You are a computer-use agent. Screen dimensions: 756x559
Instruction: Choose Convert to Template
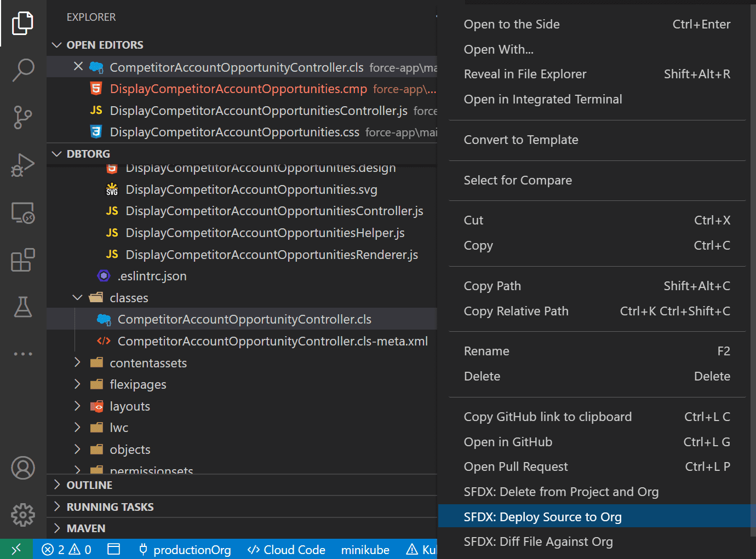(597, 140)
